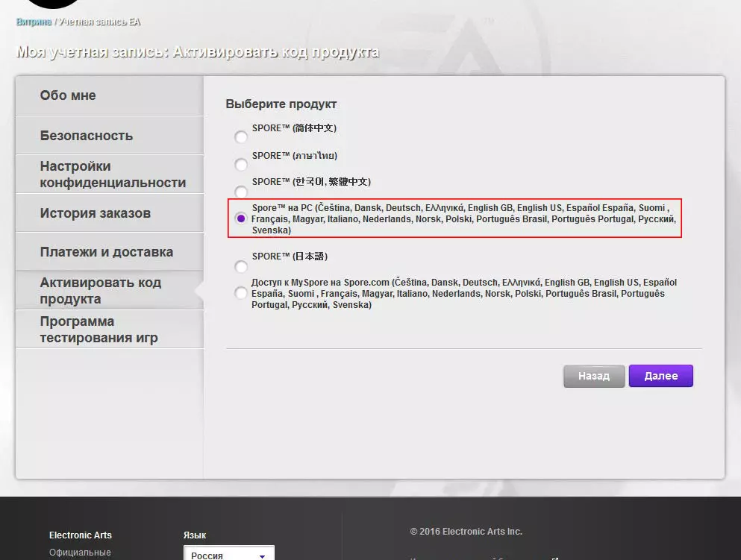Viewport: 741px width, 560px height.
Task: Click the SPORE™ (日本語) label text
Action: tap(290, 256)
